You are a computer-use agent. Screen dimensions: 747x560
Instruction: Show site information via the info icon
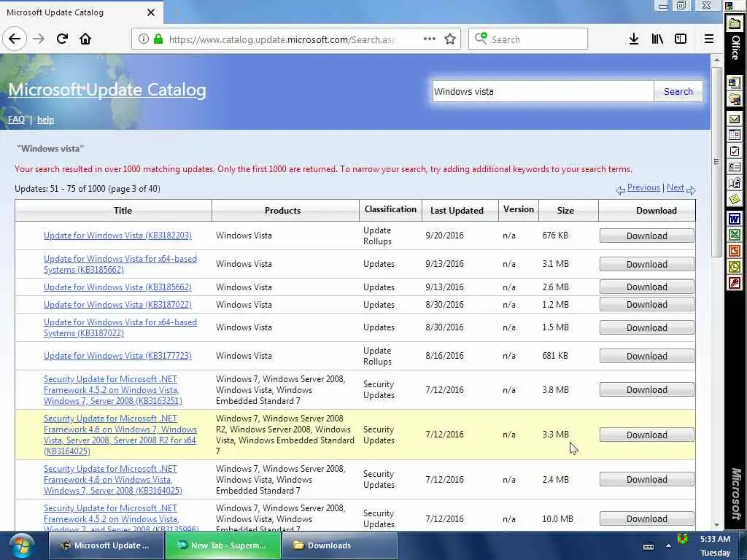coord(144,39)
